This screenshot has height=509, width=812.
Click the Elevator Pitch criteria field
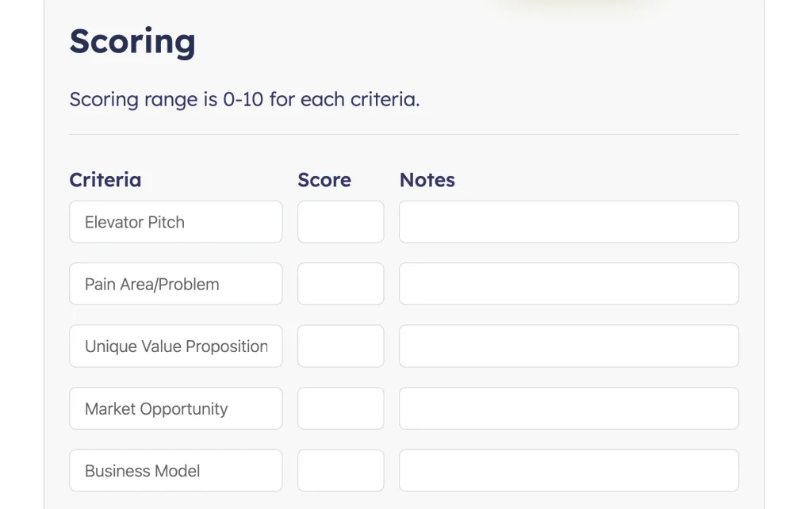pos(175,222)
